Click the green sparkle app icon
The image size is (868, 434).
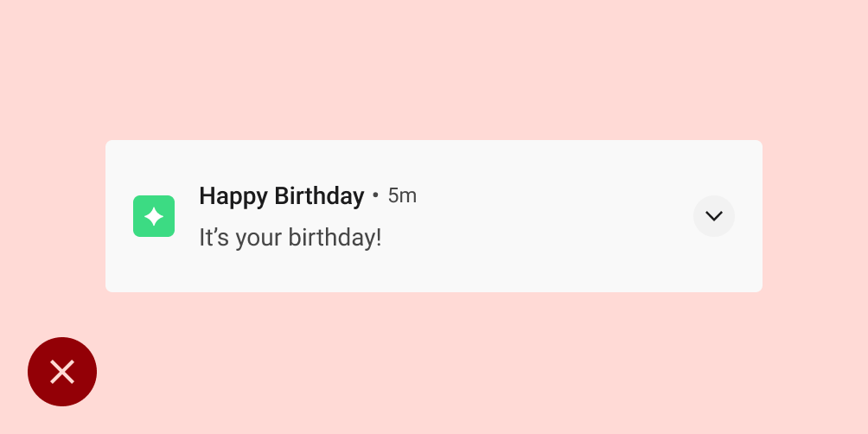pyautogui.click(x=154, y=216)
